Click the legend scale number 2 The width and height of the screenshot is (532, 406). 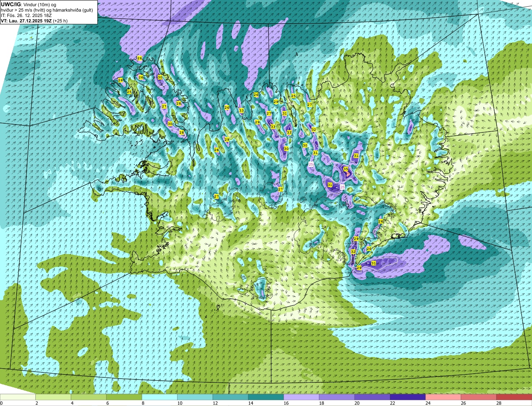[x=37, y=403]
